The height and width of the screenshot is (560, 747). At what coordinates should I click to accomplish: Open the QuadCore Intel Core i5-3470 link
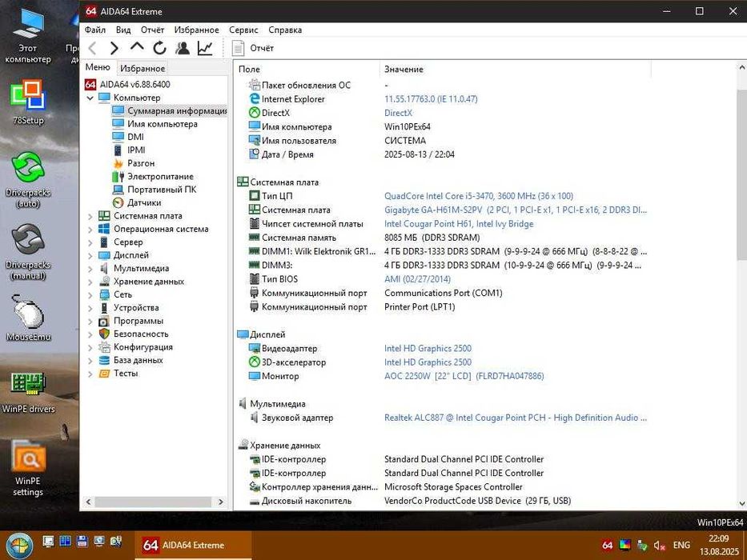click(479, 196)
